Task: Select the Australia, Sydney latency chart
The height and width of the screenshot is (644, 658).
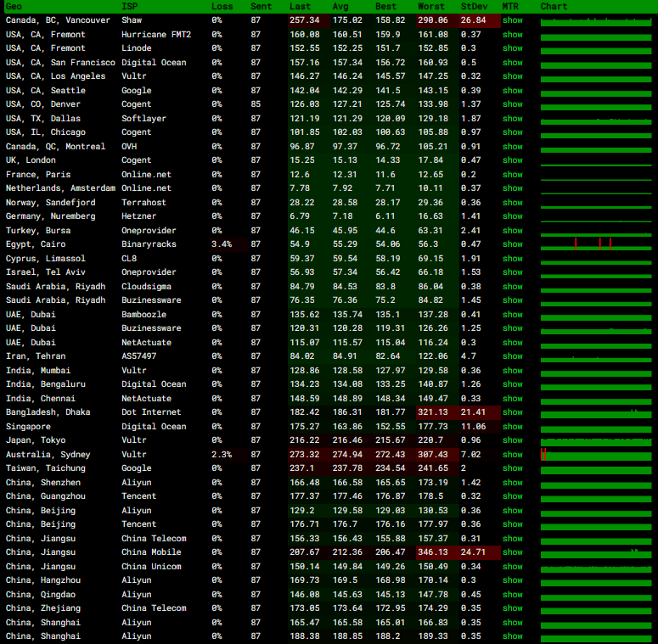Action: point(596,455)
